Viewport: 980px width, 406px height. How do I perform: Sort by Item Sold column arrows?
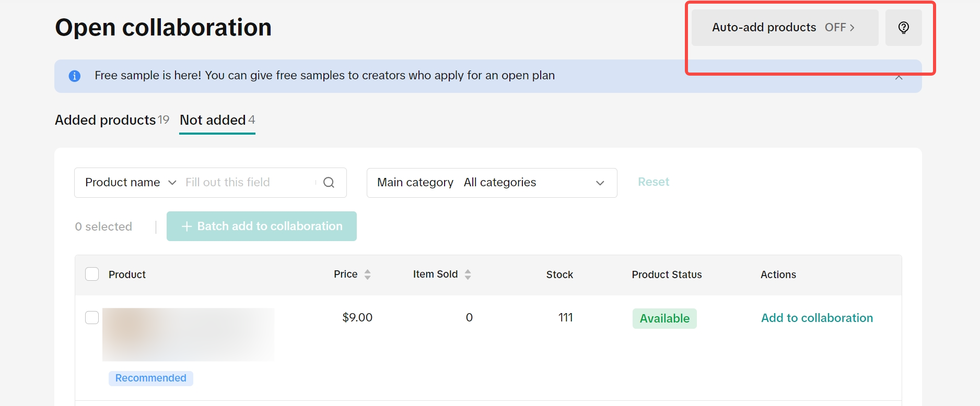(468, 274)
